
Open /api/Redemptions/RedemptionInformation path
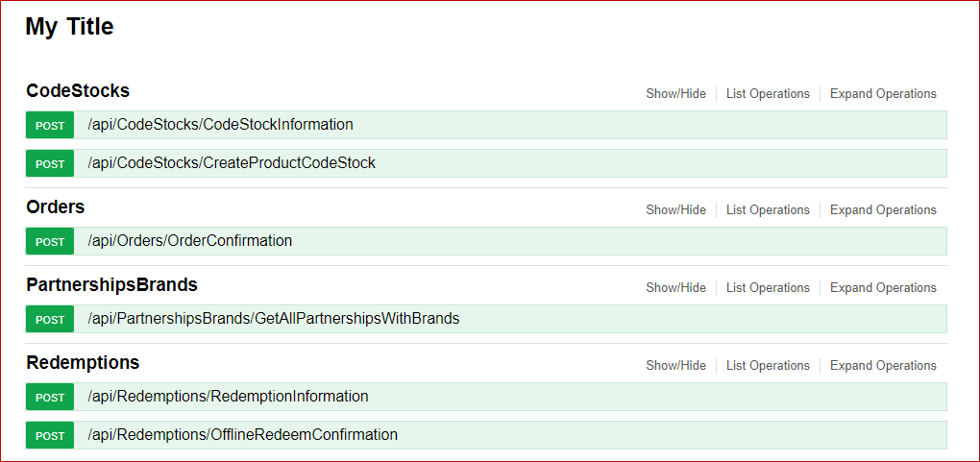click(x=228, y=397)
